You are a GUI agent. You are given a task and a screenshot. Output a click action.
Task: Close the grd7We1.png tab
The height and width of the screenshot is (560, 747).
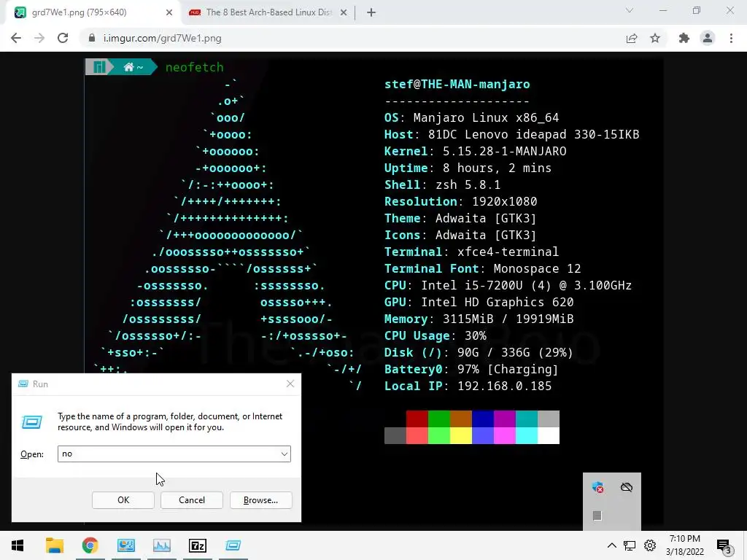pos(169,12)
